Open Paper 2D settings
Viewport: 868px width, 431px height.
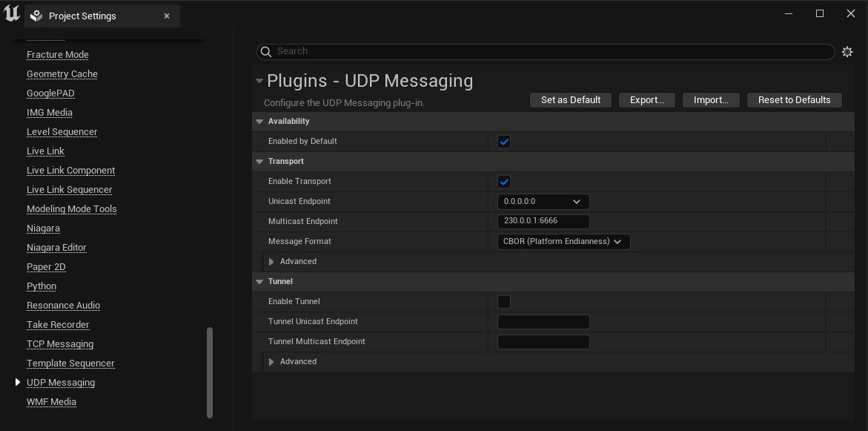click(x=46, y=267)
